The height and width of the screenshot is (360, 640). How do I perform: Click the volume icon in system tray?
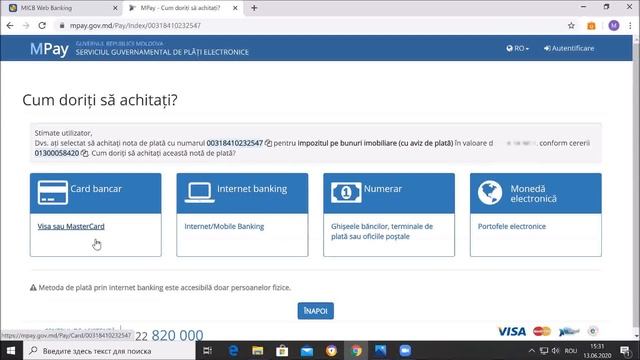pyautogui.click(x=556, y=351)
